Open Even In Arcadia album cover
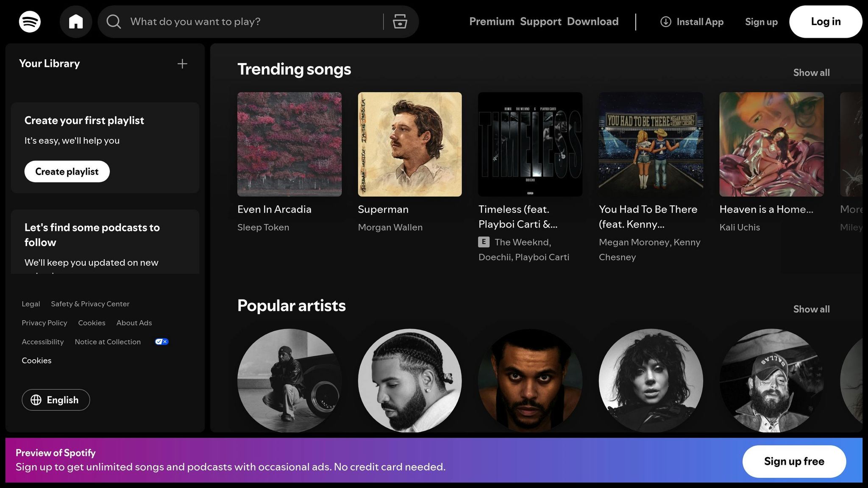The width and height of the screenshot is (868, 488). [289, 144]
